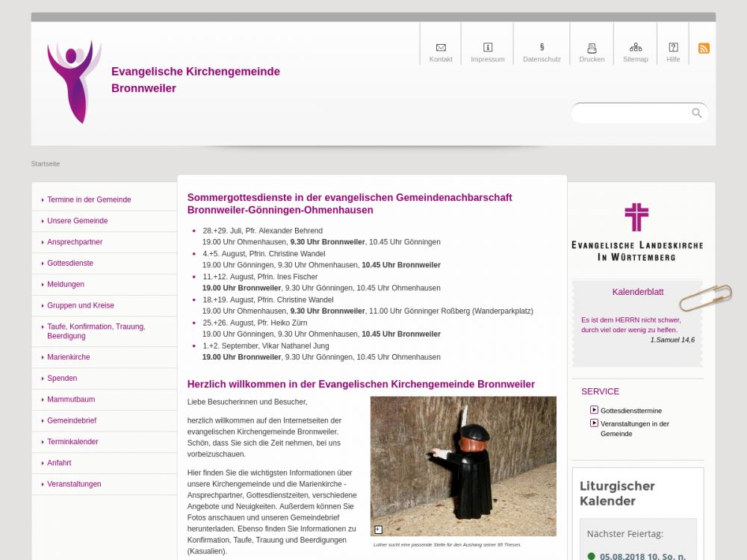Open the Gottesdiensttermine service link
The width and height of the screenshot is (747, 560).
[x=630, y=411]
